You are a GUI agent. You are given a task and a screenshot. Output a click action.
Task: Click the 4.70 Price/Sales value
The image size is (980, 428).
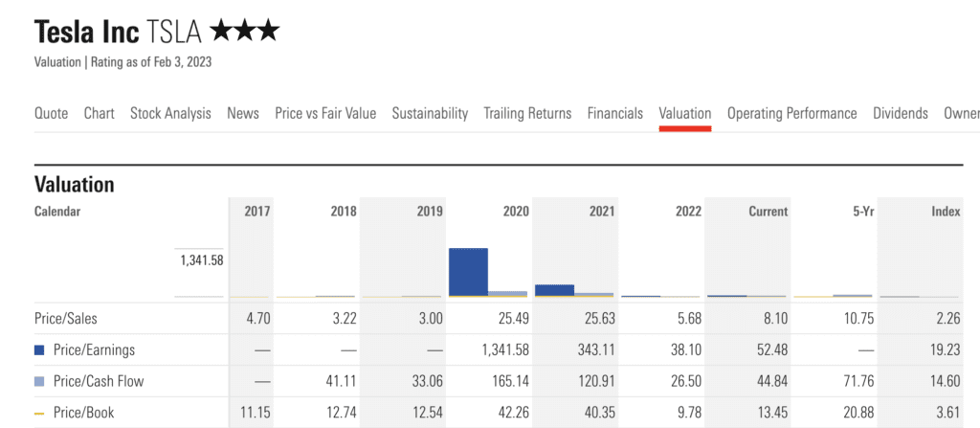click(257, 319)
